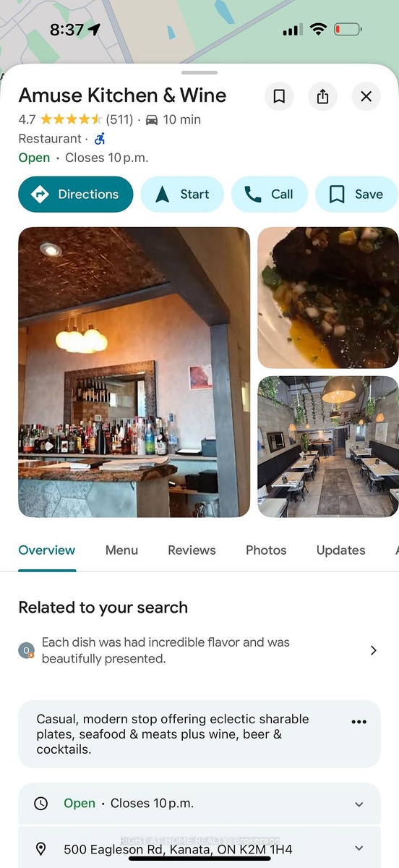The height and width of the screenshot is (868, 399).
Task: Expand the opening hours chevron
Action: (x=359, y=804)
